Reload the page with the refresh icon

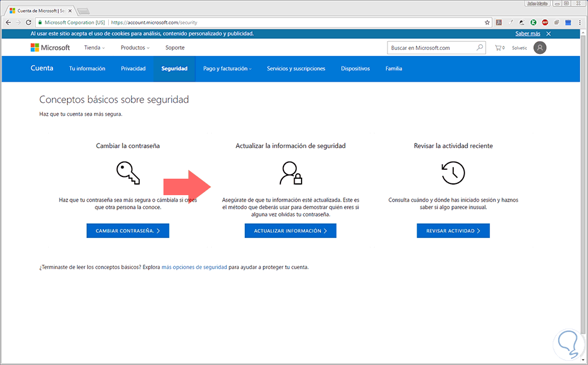28,22
